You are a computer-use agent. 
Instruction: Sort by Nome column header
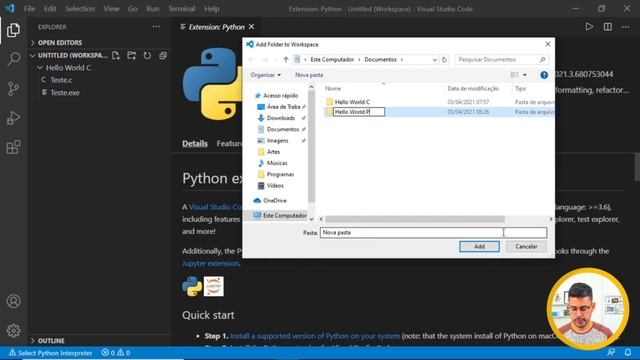333,89
